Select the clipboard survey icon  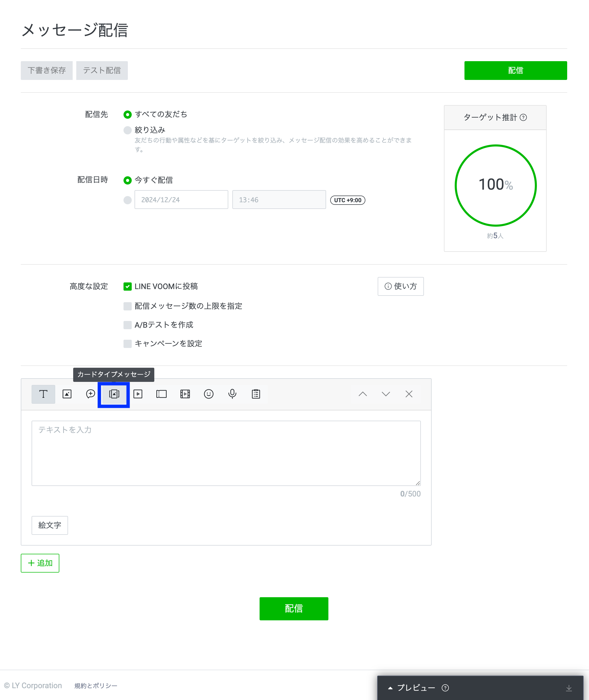point(256,394)
